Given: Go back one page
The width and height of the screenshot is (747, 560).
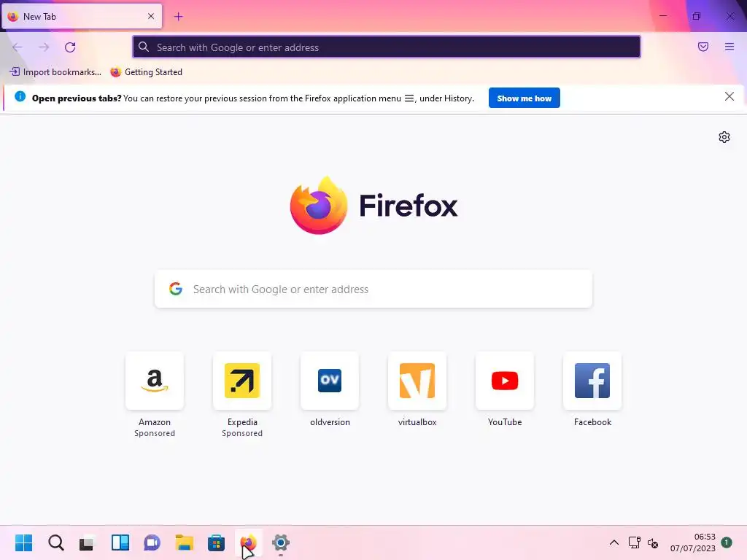Looking at the screenshot, I should point(18,47).
